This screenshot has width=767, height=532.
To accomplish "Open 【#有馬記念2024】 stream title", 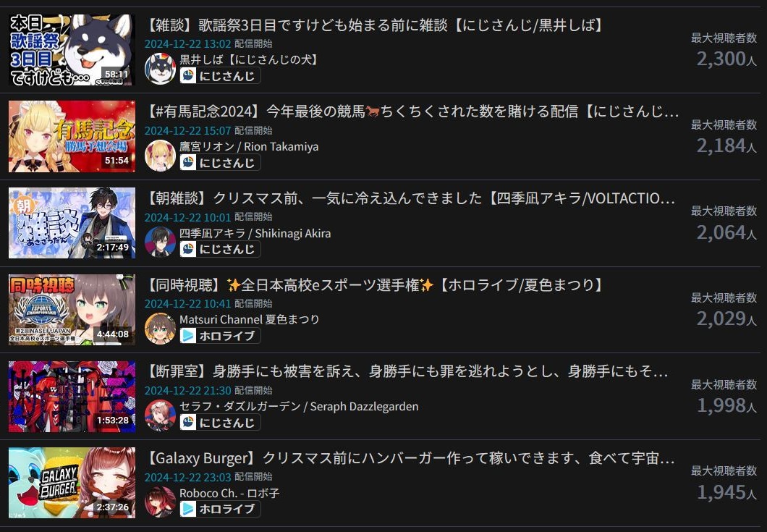I will click(412, 111).
